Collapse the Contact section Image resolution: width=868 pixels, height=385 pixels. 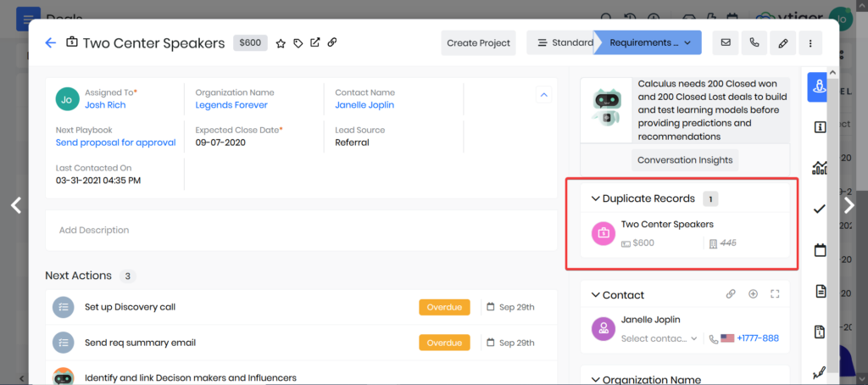point(595,295)
